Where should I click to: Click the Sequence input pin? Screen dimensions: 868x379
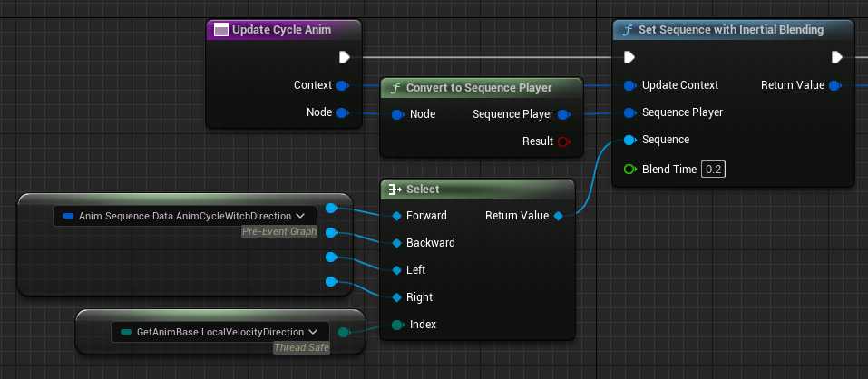tap(629, 140)
